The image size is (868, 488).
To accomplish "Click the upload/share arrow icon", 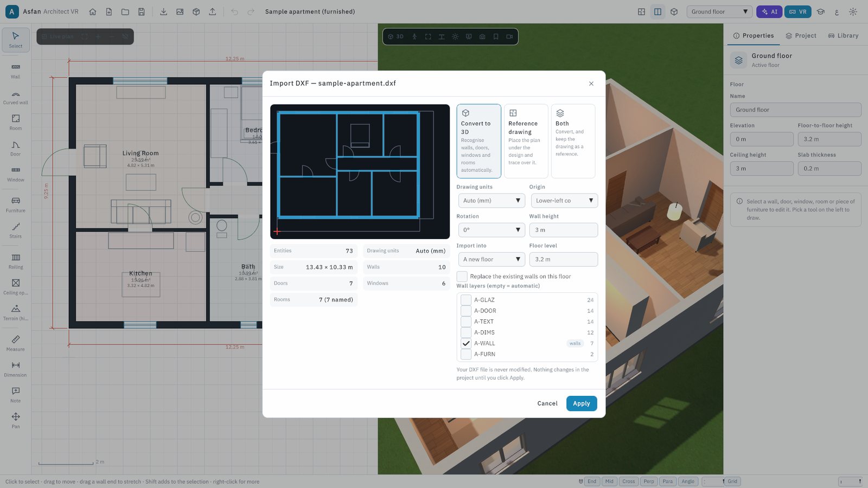I will tap(212, 11).
